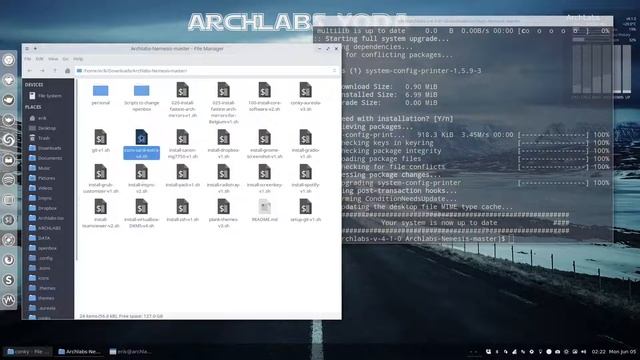Open the 'Scripts to change openbox' folder
This screenshot has height=360, width=640.
142,97
